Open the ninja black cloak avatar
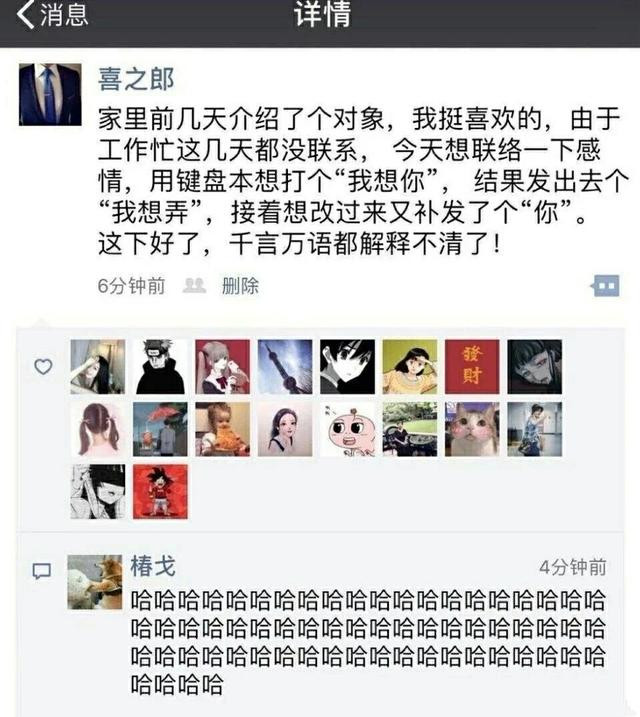 tap(160, 367)
